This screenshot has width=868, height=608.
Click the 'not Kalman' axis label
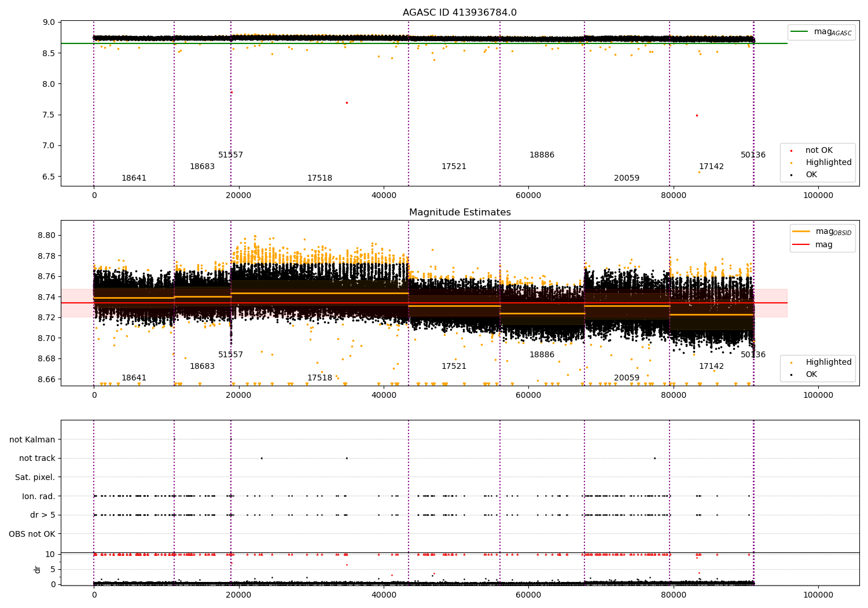click(32, 439)
